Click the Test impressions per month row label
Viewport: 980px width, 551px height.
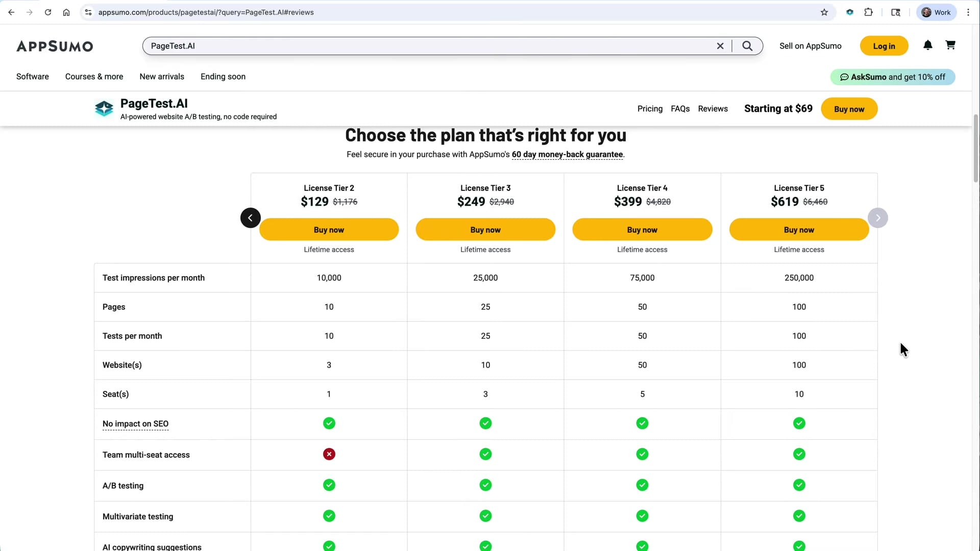coord(153,278)
